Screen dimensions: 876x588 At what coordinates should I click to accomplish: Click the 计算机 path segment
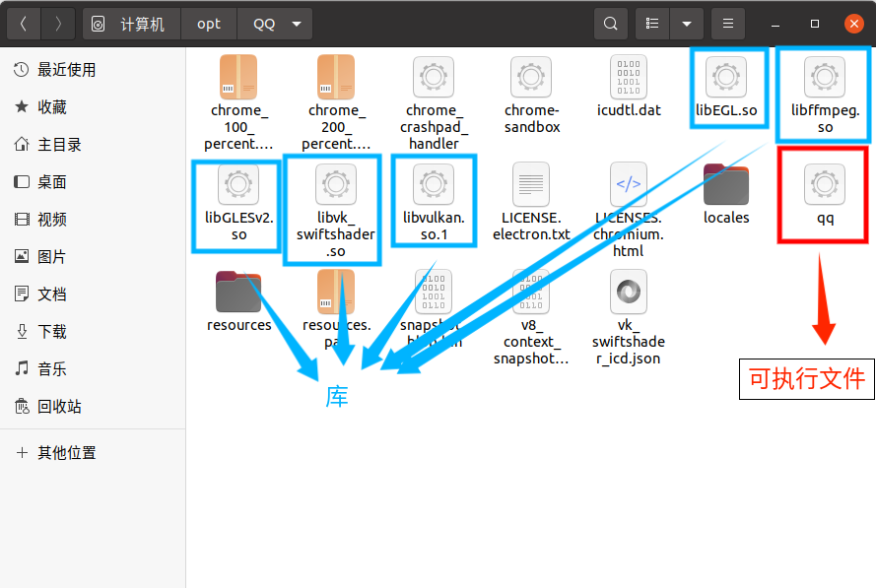point(132,24)
